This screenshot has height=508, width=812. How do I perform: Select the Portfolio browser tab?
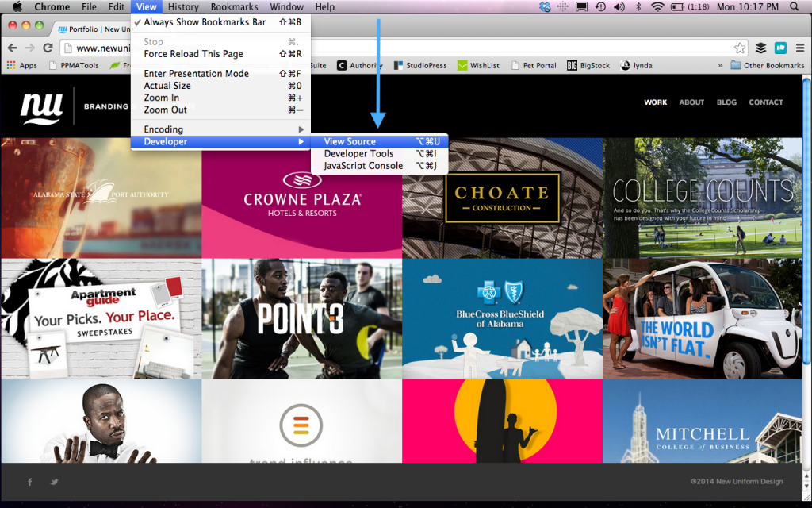tap(94, 29)
